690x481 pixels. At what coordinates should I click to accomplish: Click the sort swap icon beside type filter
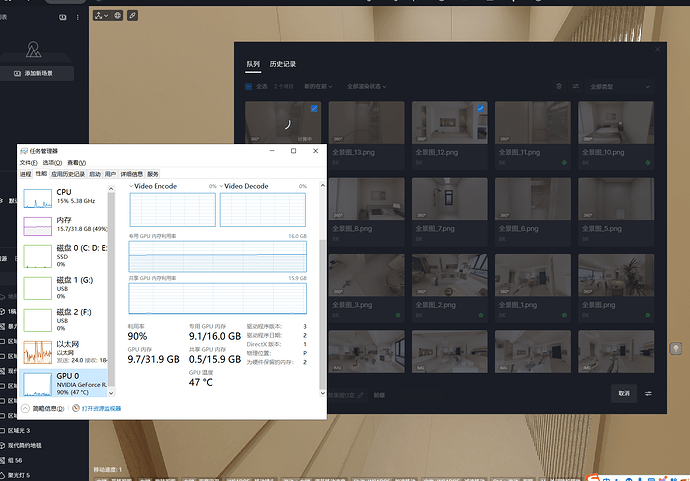point(575,86)
